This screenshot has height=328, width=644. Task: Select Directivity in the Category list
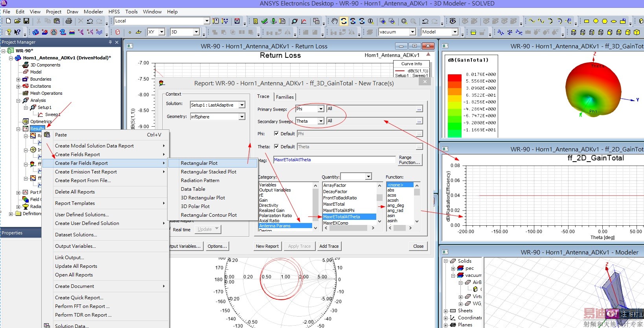tap(269, 205)
